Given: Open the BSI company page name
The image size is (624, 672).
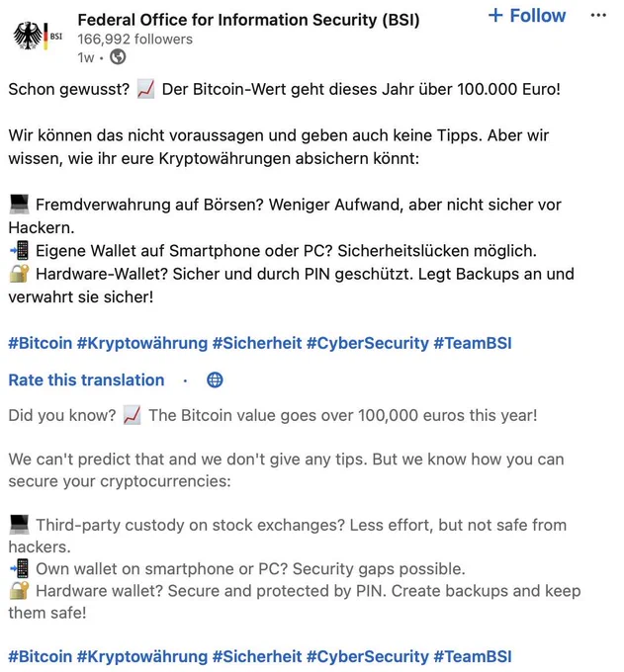Looking at the screenshot, I should [x=248, y=20].
